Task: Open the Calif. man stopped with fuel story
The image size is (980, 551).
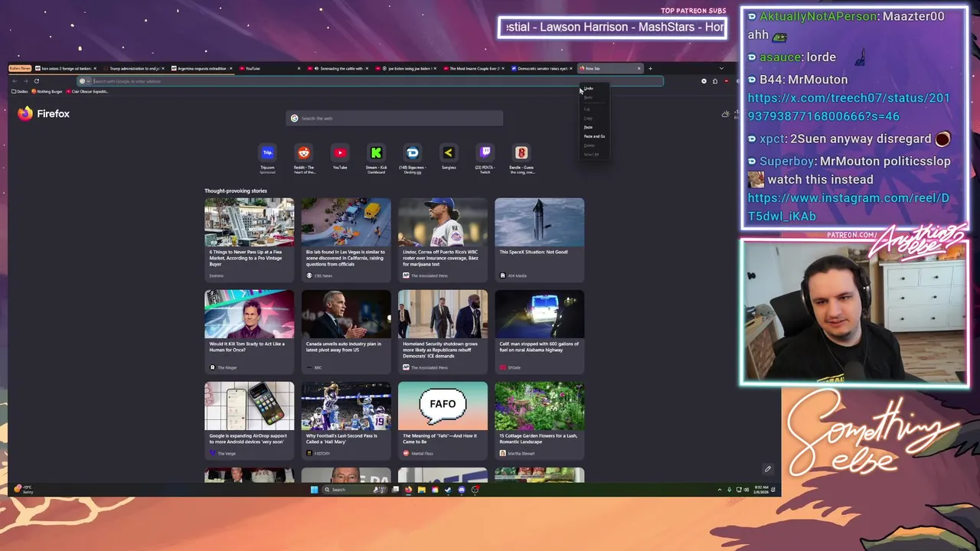Action: [539, 331]
